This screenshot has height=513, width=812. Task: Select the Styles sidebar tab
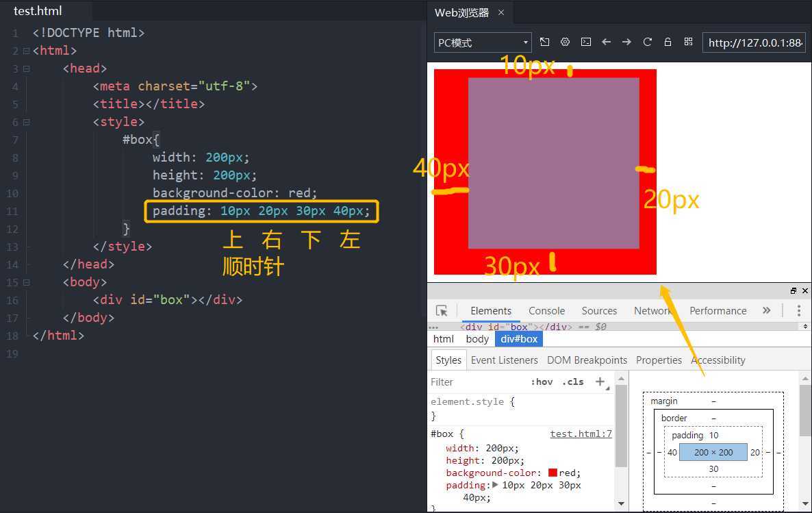click(x=448, y=360)
